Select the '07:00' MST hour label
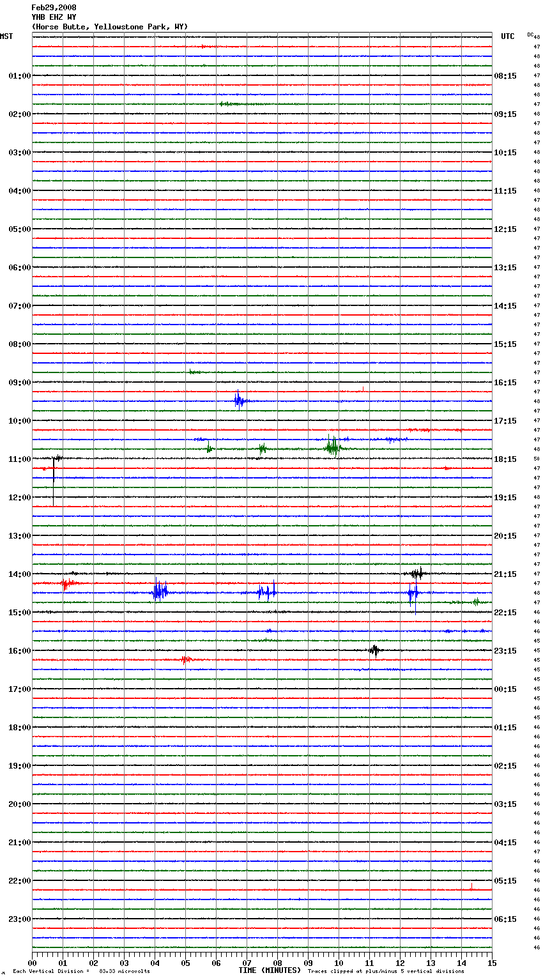Image resolution: width=543 pixels, height=980 pixels. [x=20, y=306]
